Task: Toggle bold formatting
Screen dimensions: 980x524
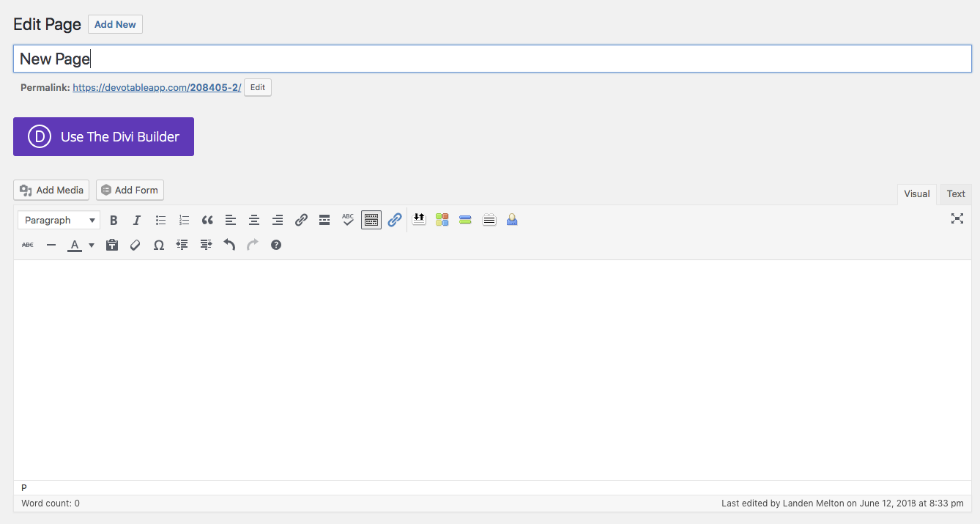Action: click(114, 220)
